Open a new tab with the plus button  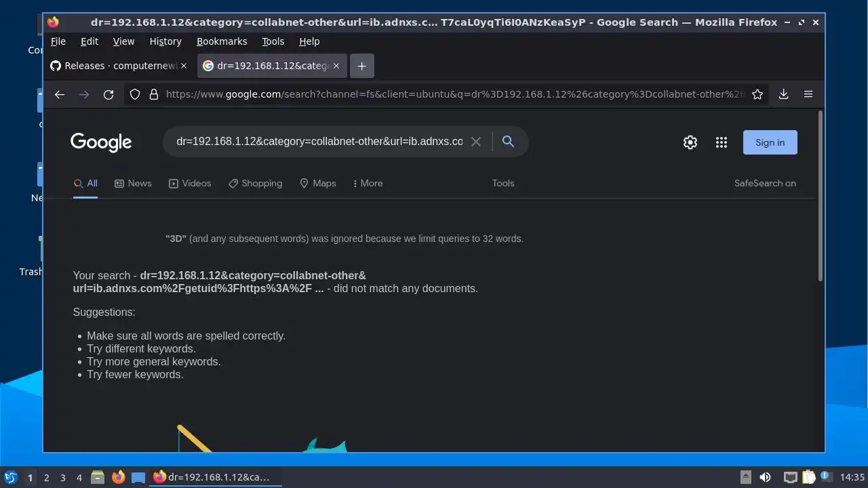point(362,66)
